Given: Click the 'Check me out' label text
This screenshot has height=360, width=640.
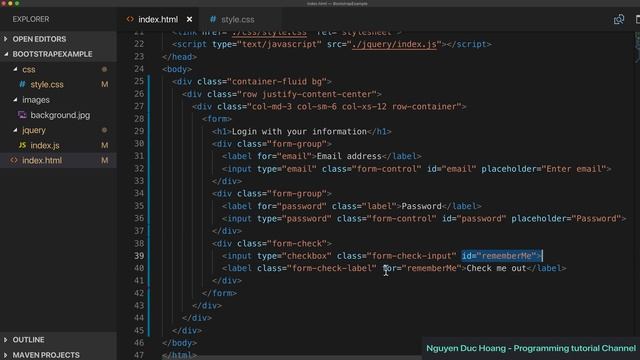Looking at the screenshot, I should click(496, 269).
